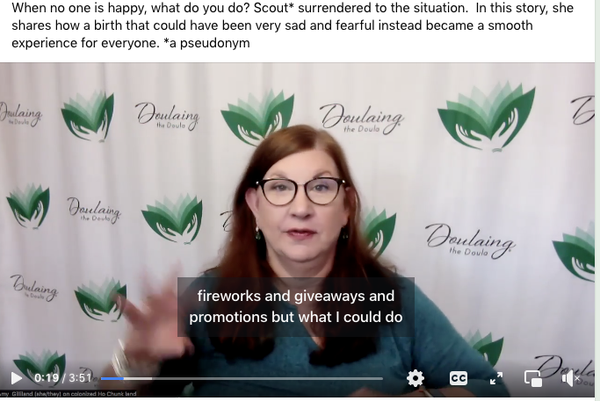Viewport: 600px width, 401px height.
Task: Open picture-in-picture mini player
Action: pyautogui.click(x=533, y=379)
